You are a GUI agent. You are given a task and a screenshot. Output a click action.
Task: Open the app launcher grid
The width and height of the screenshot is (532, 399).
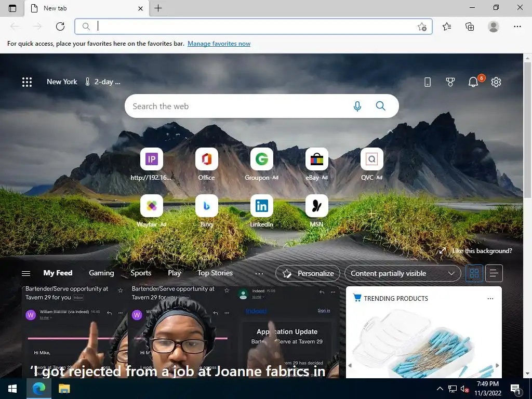tap(27, 82)
